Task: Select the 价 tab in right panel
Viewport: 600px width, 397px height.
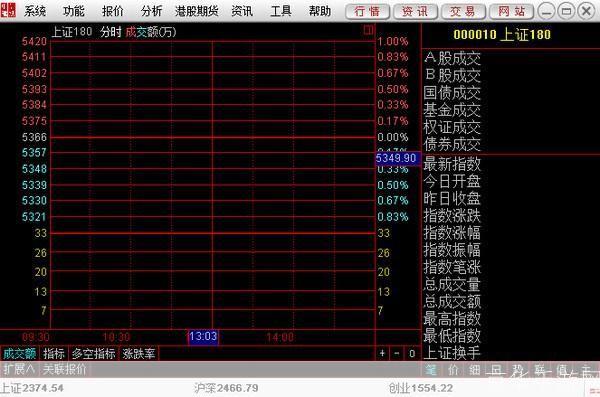Action: pos(453,369)
